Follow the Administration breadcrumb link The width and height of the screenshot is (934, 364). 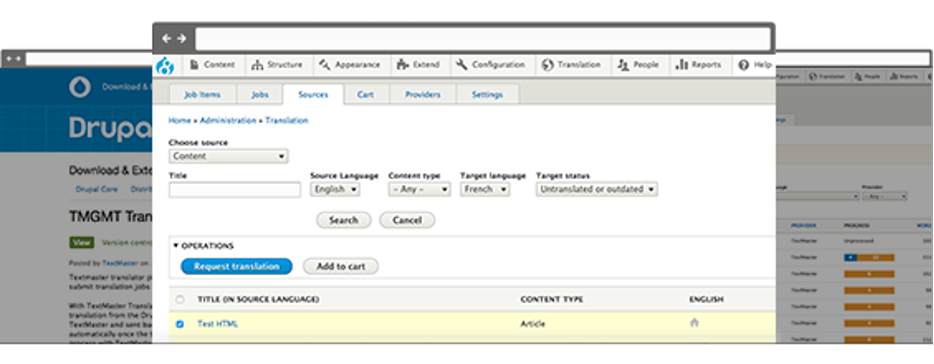pos(228,120)
